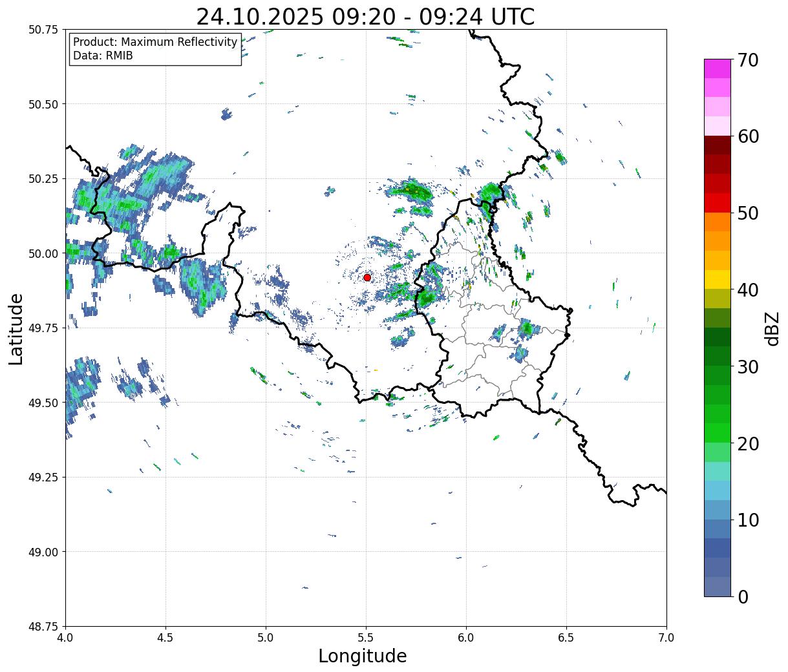The height and width of the screenshot is (672, 788).
Task: Click the latitude tick label 50.50
Action: tap(43, 104)
